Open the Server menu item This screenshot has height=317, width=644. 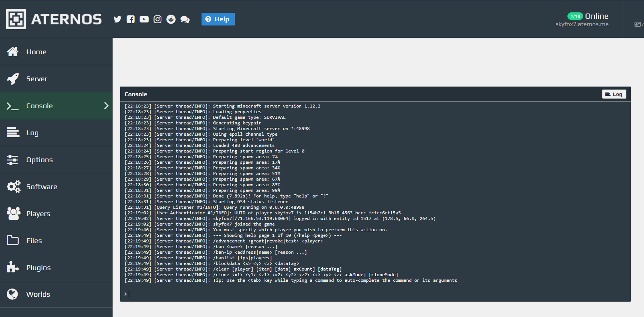(56, 79)
